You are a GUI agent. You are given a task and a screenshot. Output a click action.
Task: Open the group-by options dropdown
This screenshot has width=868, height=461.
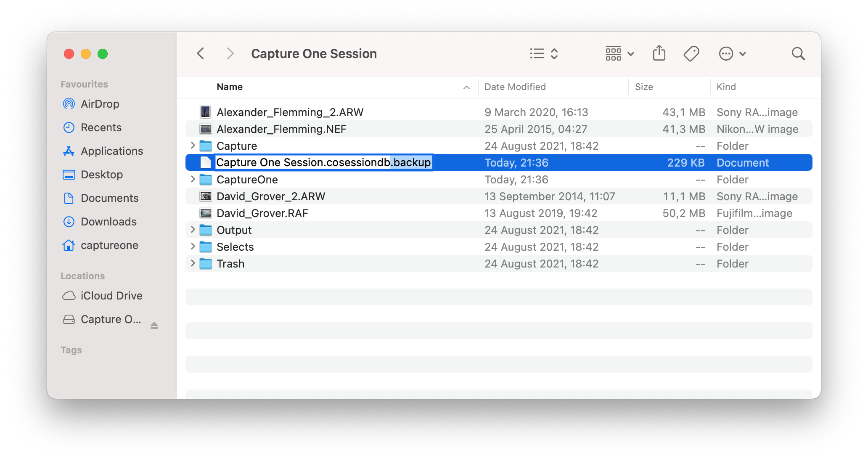619,53
